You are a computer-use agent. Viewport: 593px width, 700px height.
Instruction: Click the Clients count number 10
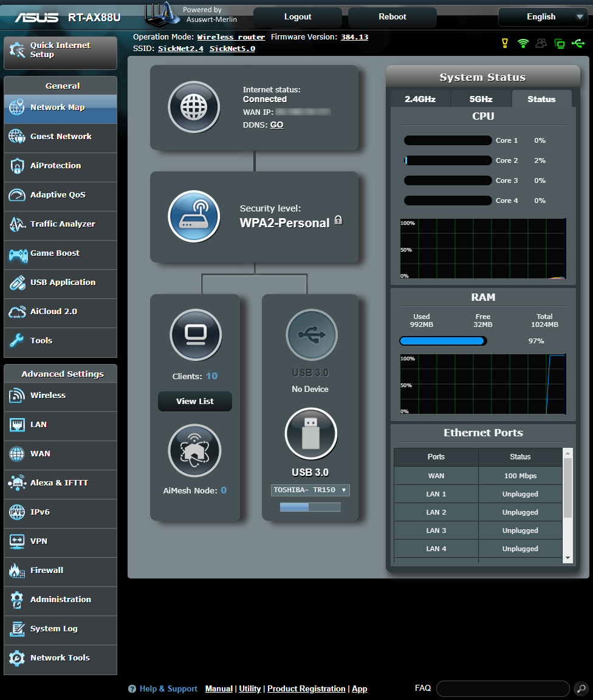pyautogui.click(x=211, y=376)
